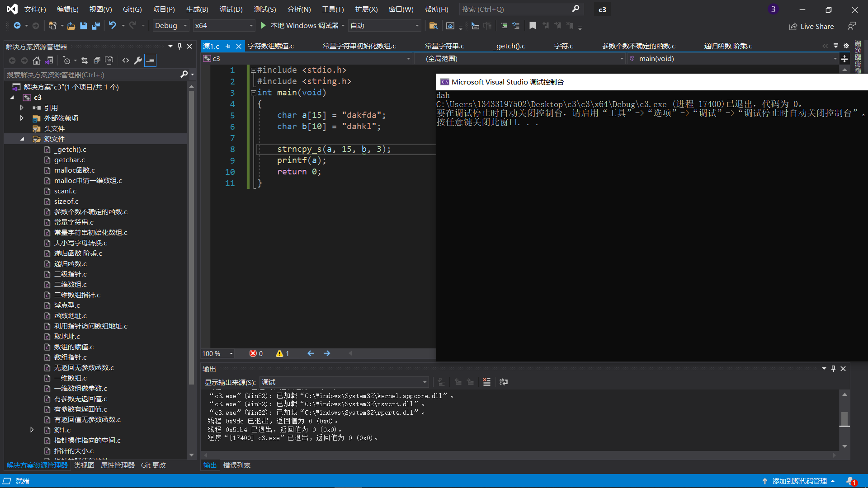Switch to the 字符数组赋值.c tab

point(271,46)
